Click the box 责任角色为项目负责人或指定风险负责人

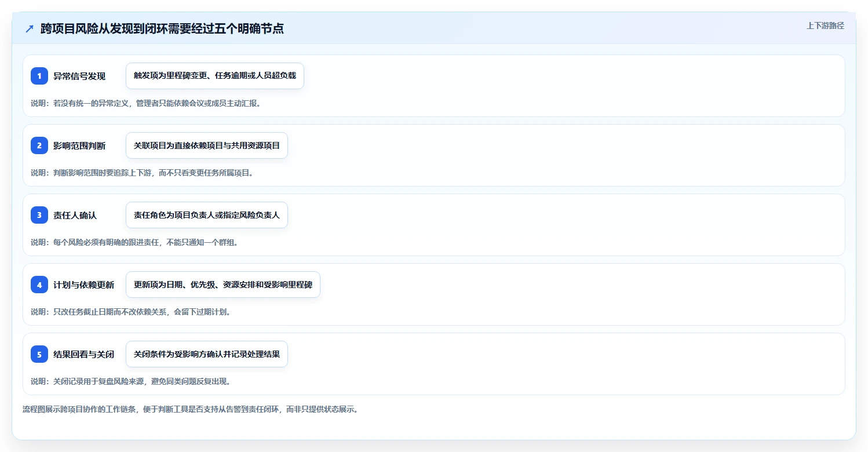click(207, 215)
